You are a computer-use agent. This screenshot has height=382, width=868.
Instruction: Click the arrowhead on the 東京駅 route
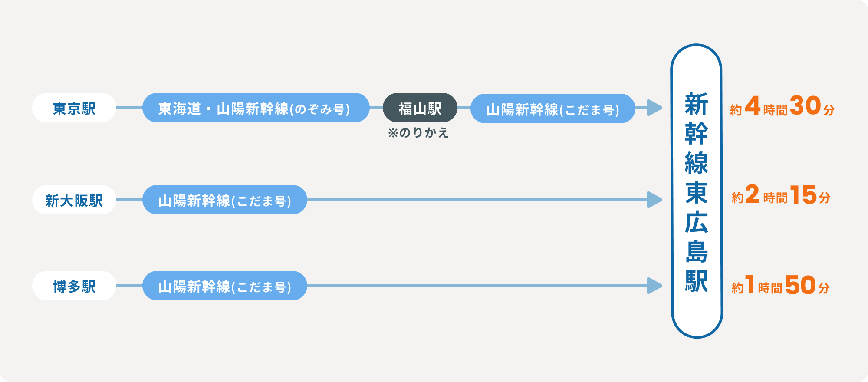pyautogui.click(x=654, y=108)
